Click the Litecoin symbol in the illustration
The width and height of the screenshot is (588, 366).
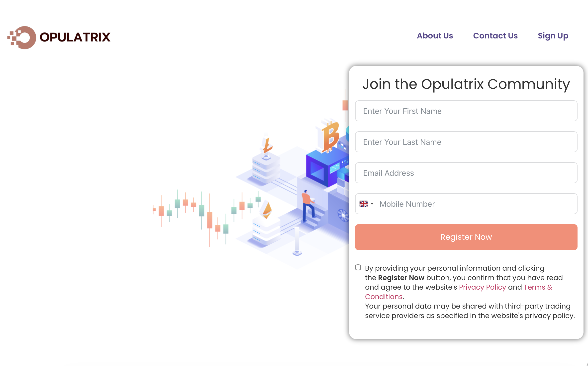click(x=267, y=145)
